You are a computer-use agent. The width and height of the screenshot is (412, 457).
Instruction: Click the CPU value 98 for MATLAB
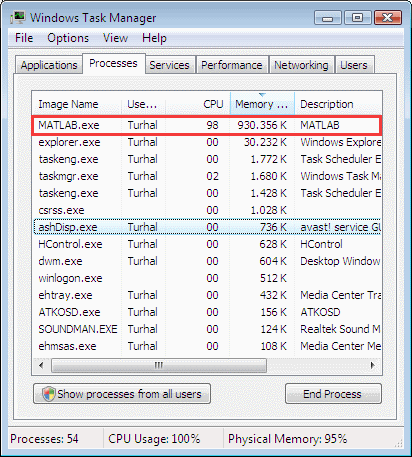coord(212,125)
